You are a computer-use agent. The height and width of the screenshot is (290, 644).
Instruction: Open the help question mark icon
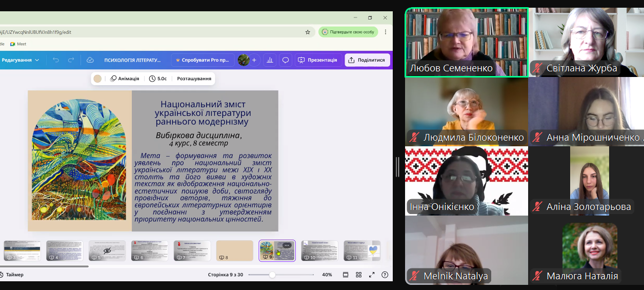[385, 275]
